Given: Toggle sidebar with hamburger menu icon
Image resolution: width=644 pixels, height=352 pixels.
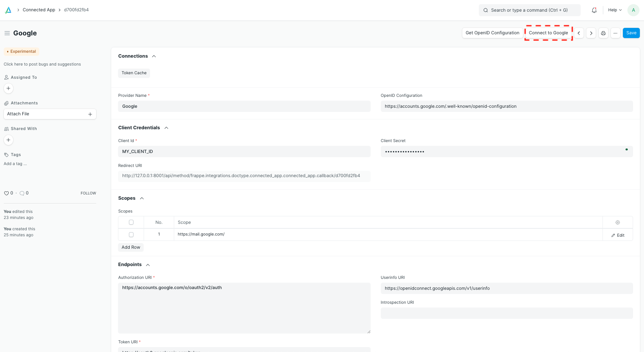Looking at the screenshot, I should click(7, 33).
